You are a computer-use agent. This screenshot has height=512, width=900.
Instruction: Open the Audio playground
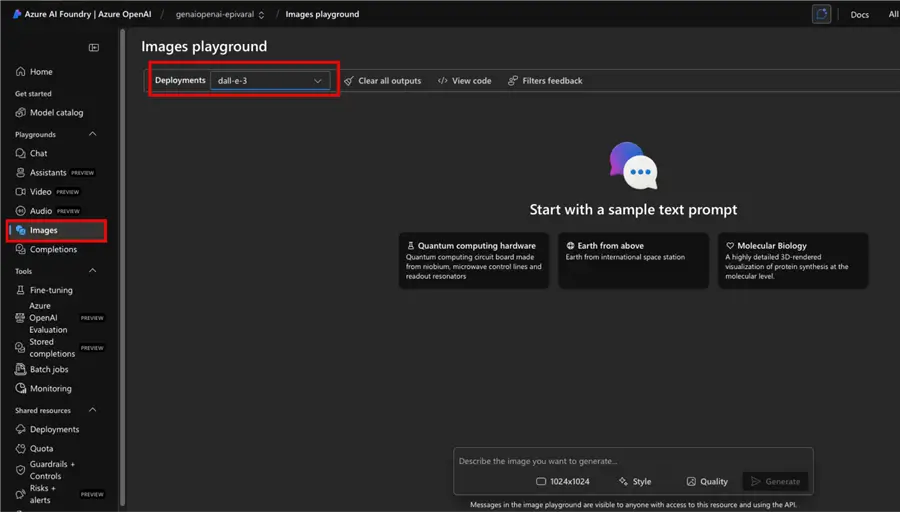pos(41,211)
